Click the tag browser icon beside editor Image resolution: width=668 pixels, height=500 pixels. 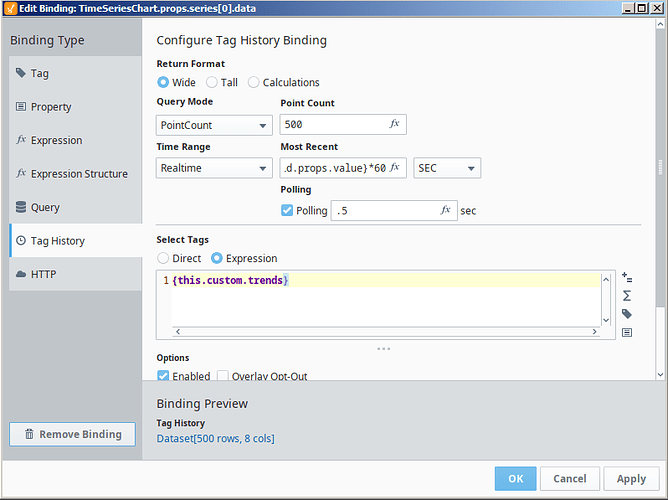(x=627, y=314)
